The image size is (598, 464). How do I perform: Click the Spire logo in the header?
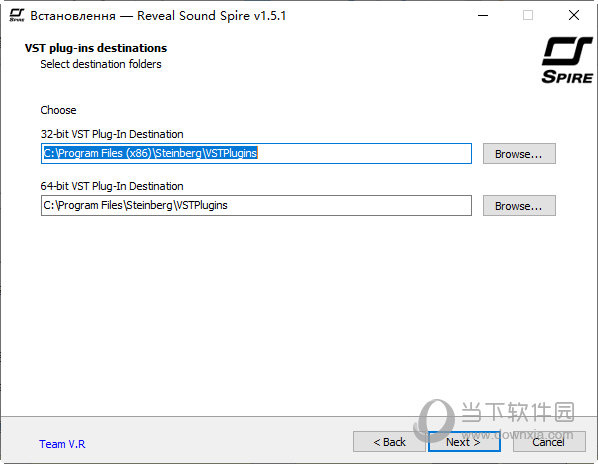click(567, 60)
